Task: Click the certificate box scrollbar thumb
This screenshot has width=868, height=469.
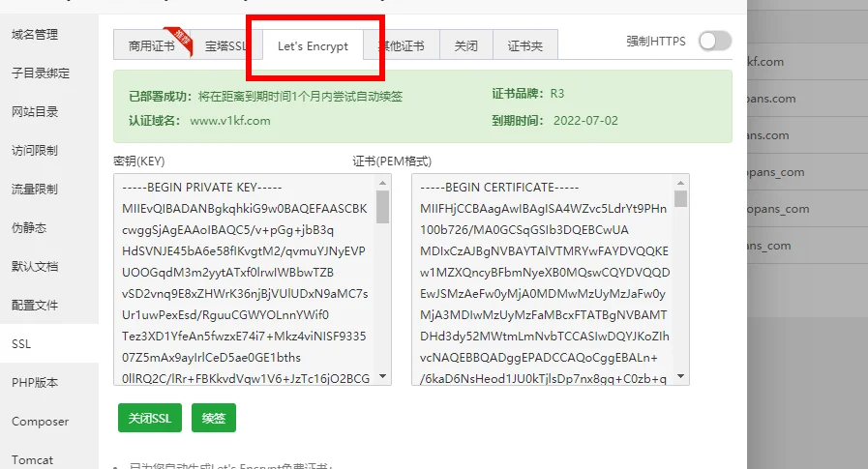Action: click(681, 198)
